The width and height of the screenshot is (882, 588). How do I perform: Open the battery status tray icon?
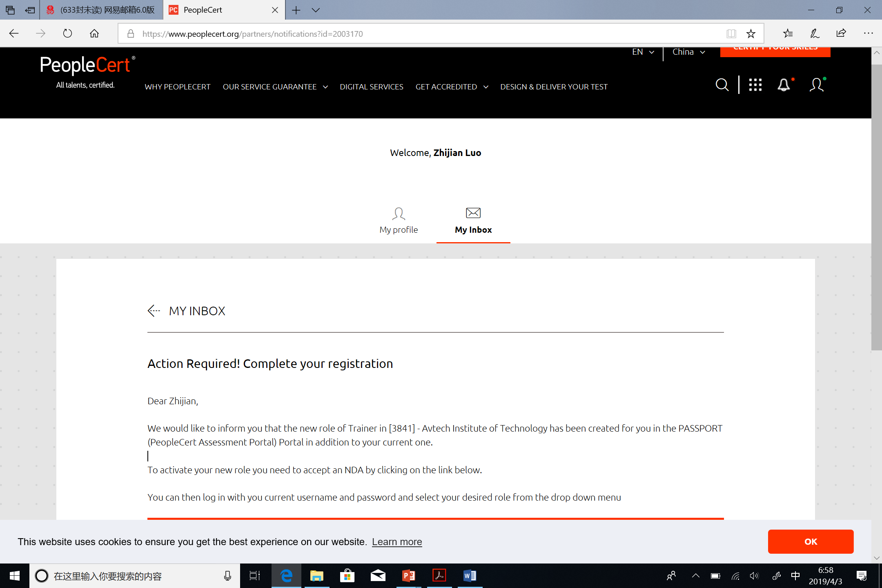pyautogui.click(x=715, y=576)
